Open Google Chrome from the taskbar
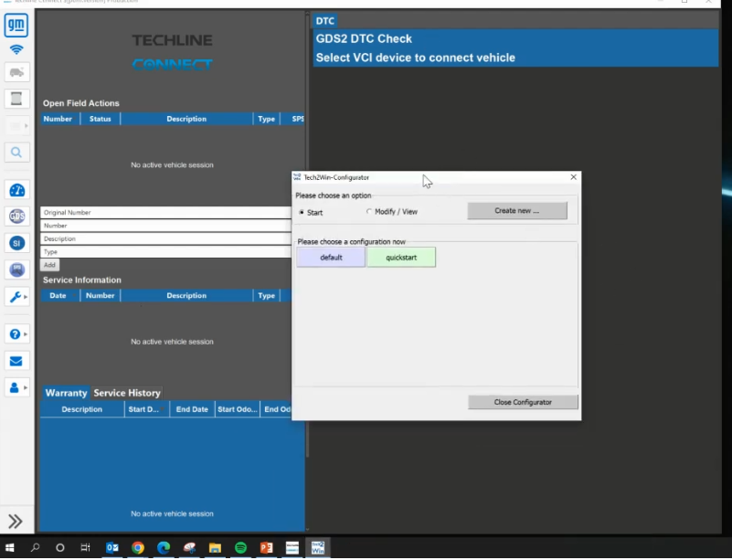Screen dimensions: 732x560 [x=138, y=548]
